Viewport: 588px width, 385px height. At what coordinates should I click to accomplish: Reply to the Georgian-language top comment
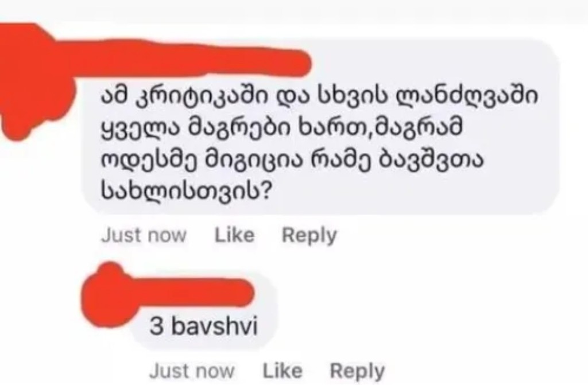click(x=310, y=236)
